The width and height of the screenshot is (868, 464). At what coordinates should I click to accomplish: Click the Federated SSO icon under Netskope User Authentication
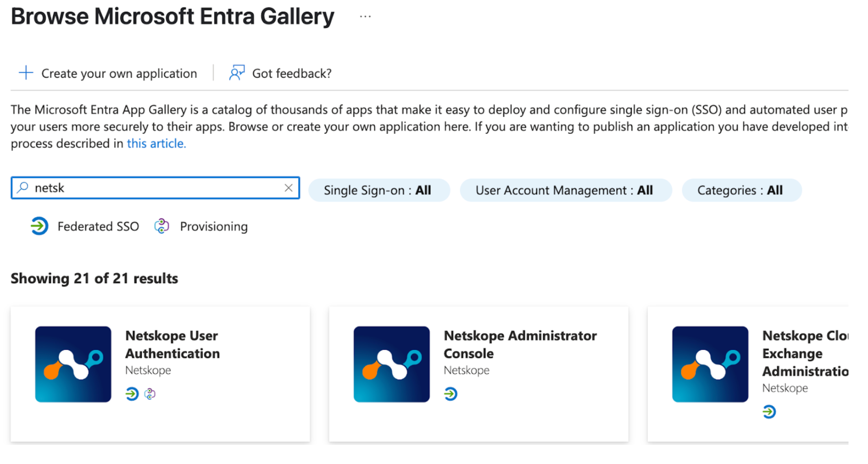pos(131,394)
